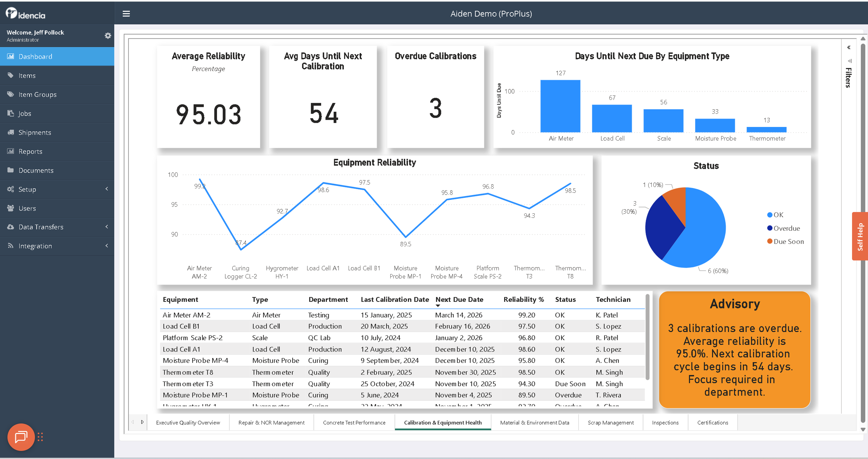Click the idencia logo

25,14
